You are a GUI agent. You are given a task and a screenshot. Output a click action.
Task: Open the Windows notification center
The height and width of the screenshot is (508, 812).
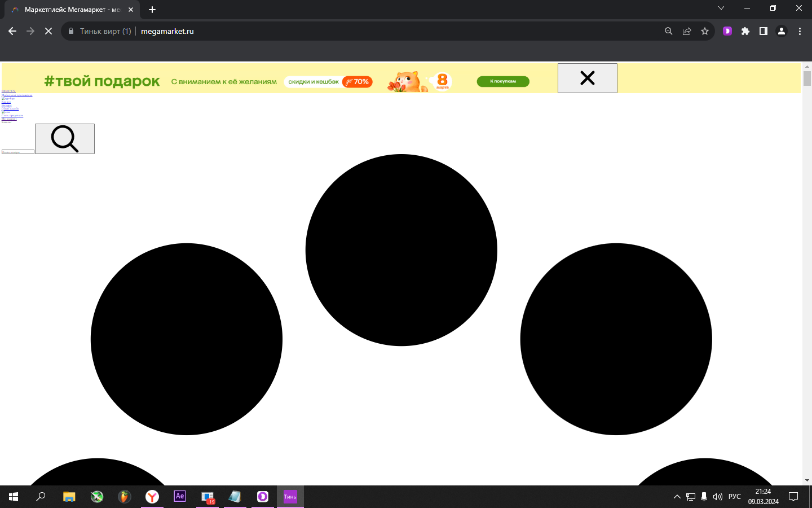click(x=793, y=497)
